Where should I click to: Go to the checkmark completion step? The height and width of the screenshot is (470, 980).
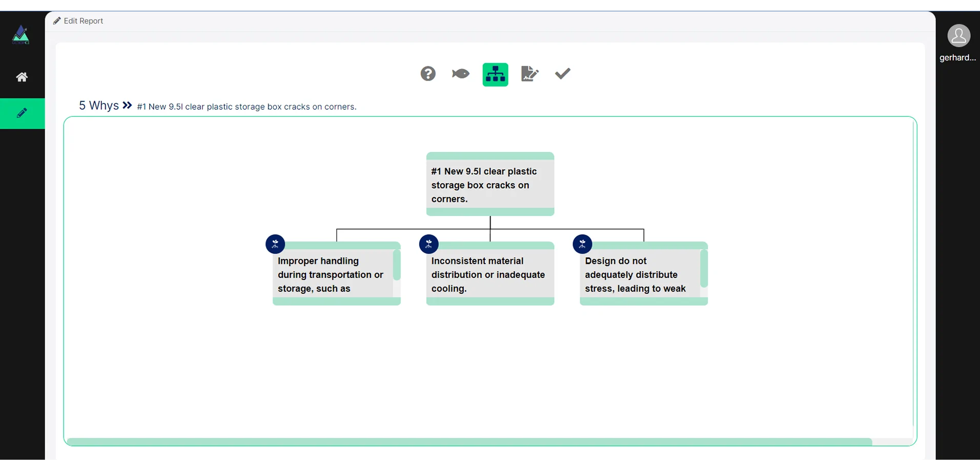562,74
